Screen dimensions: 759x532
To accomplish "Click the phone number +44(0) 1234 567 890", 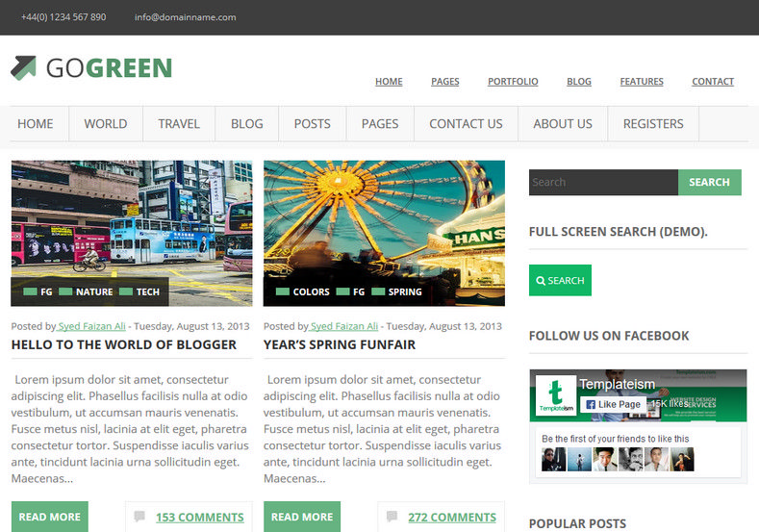I will (x=63, y=17).
